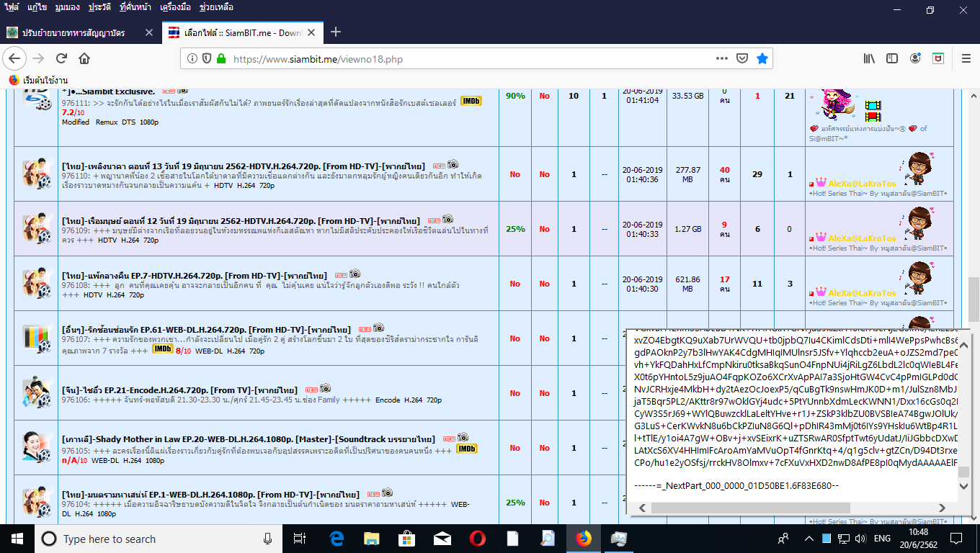Click category icon beside Shady Mother in Law

(36, 447)
